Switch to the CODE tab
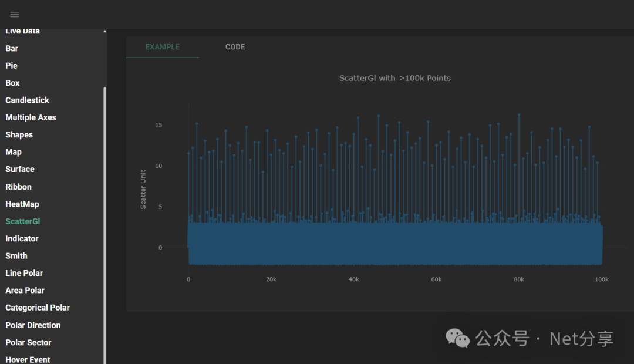The height and width of the screenshot is (364, 634). 235,47
